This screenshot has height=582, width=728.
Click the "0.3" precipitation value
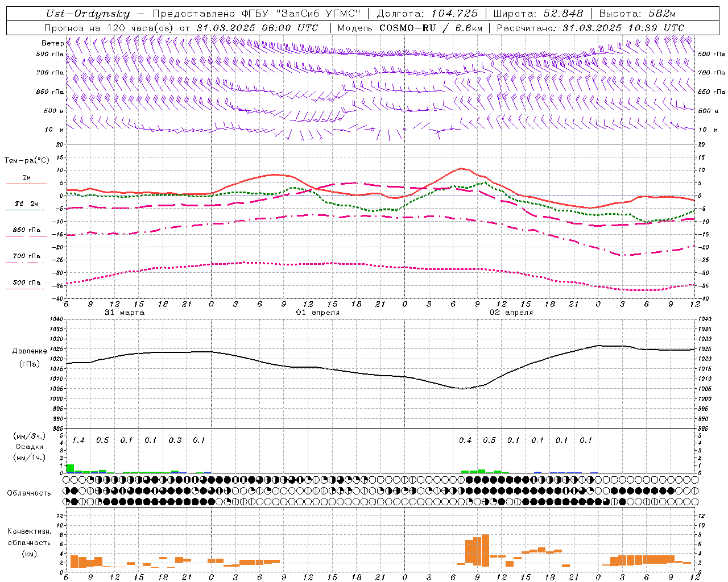coord(175,440)
